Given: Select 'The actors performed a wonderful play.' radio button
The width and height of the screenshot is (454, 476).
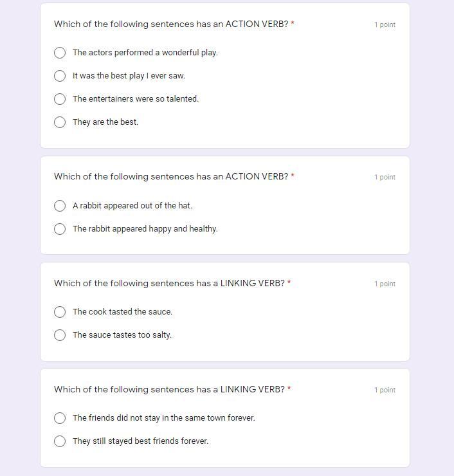Looking at the screenshot, I should 60,53.
